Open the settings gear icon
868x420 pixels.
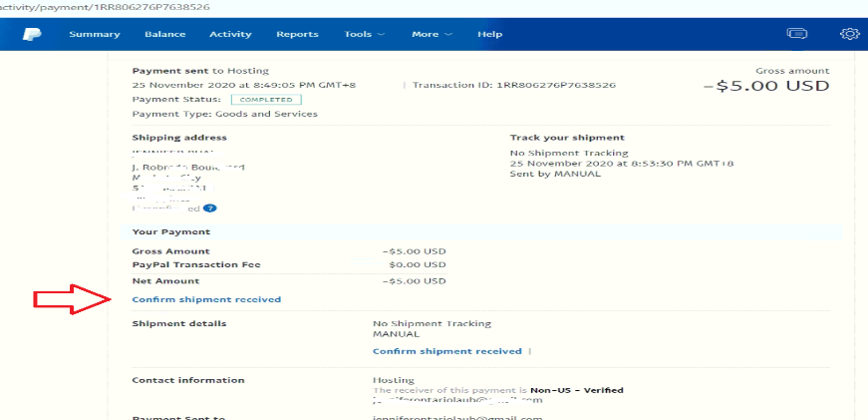pos(849,34)
